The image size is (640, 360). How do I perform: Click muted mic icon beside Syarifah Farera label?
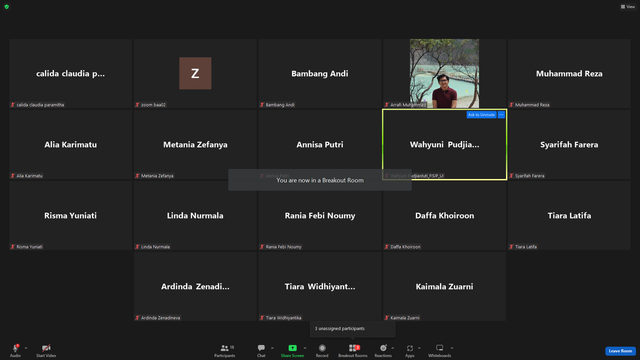click(511, 176)
